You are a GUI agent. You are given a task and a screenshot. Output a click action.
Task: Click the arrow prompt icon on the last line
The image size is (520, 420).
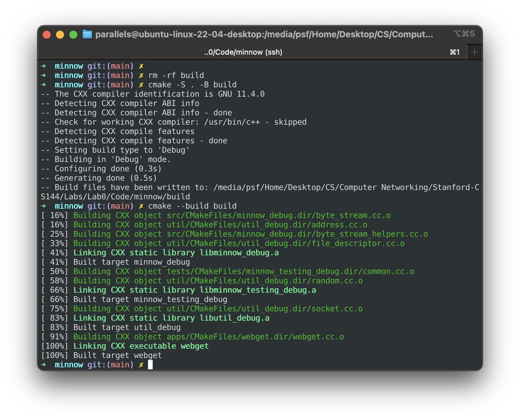(44, 365)
